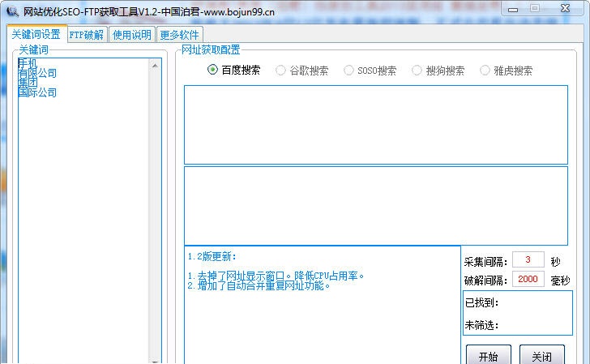Click the upper empty URL text box
Viewport: 590px width, 364px height.
pyautogui.click(x=375, y=124)
